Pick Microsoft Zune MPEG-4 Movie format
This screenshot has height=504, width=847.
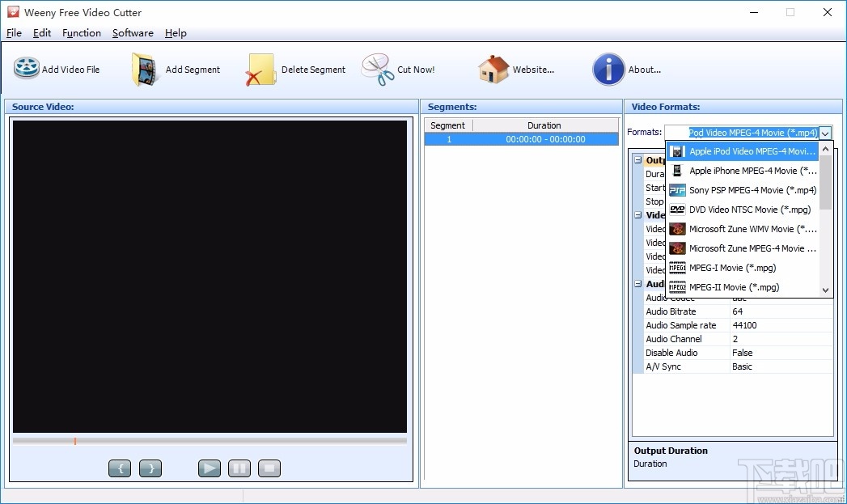click(x=743, y=248)
